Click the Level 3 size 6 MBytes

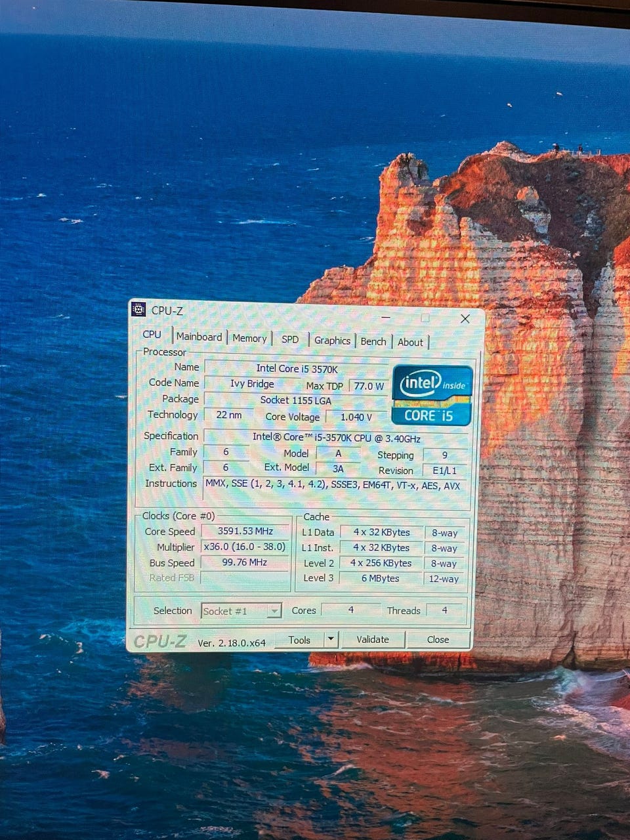(381, 578)
